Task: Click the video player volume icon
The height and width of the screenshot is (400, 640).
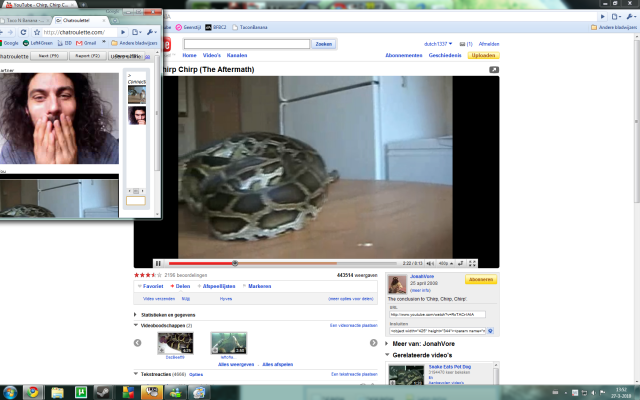Action: pos(427,263)
